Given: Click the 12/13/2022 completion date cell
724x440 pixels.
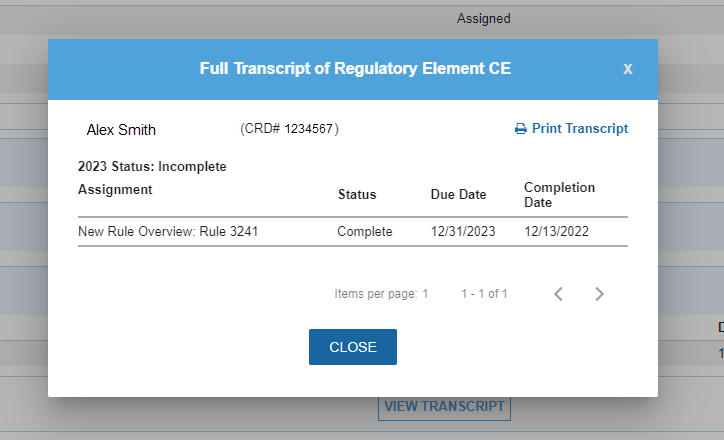Looking at the screenshot, I should tap(556, 232).
